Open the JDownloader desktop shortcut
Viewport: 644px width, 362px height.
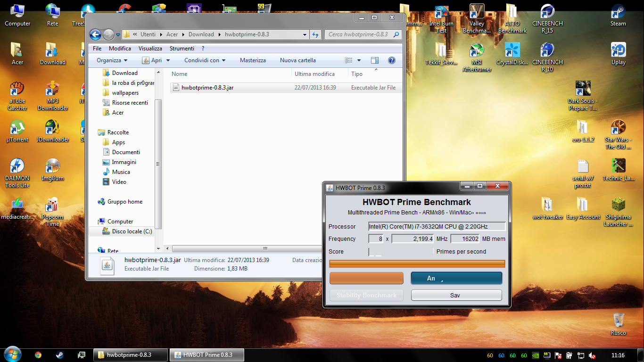coord(52,131)
